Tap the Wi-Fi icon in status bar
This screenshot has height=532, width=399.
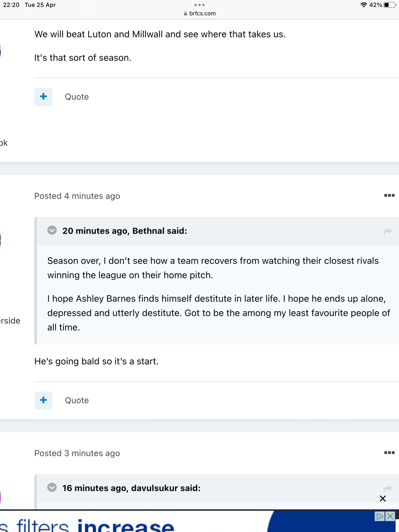click(363, 5)
